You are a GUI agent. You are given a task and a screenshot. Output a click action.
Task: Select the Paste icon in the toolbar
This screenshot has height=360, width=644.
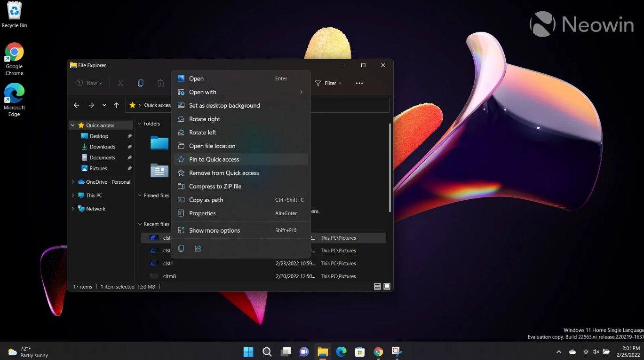(160, 83)
